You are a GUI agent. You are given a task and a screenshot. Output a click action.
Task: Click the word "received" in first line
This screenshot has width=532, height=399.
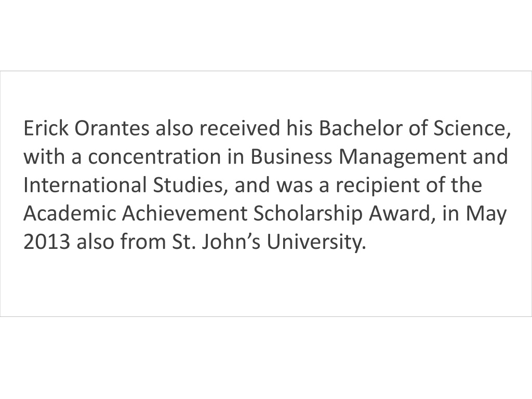[x=240, y=128]
